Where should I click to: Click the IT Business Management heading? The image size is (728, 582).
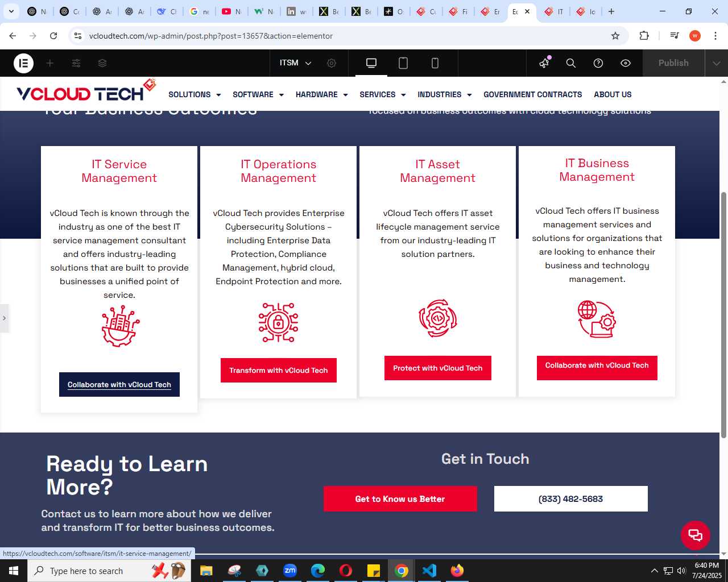pyautogui.click(x=597, y=170)
